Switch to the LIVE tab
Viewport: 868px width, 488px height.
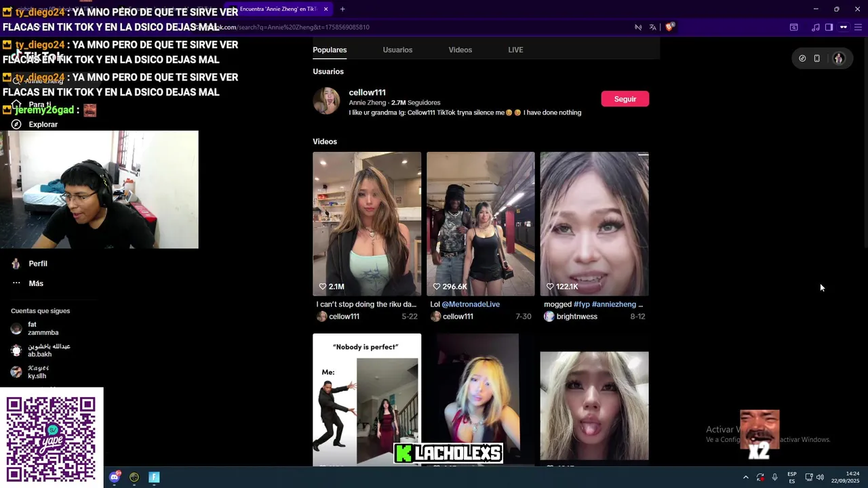[x=515, y=50]
